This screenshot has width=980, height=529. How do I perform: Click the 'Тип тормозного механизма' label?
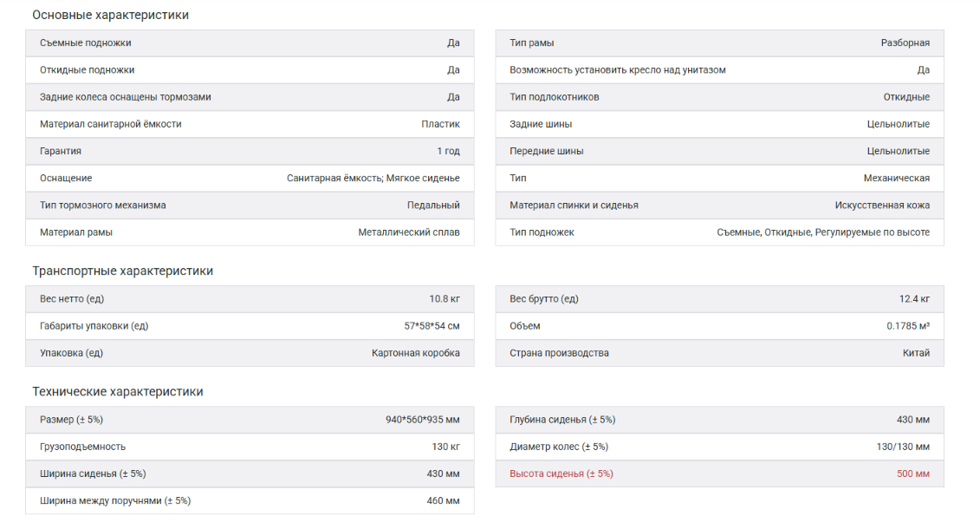(x=103, y=205)
